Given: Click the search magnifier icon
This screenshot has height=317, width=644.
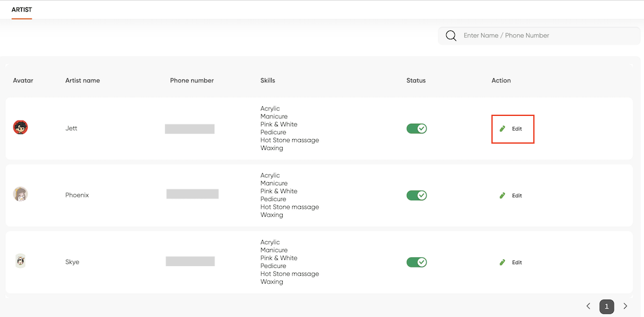Looking at the screenshot, I should click(x=451, y=36).
